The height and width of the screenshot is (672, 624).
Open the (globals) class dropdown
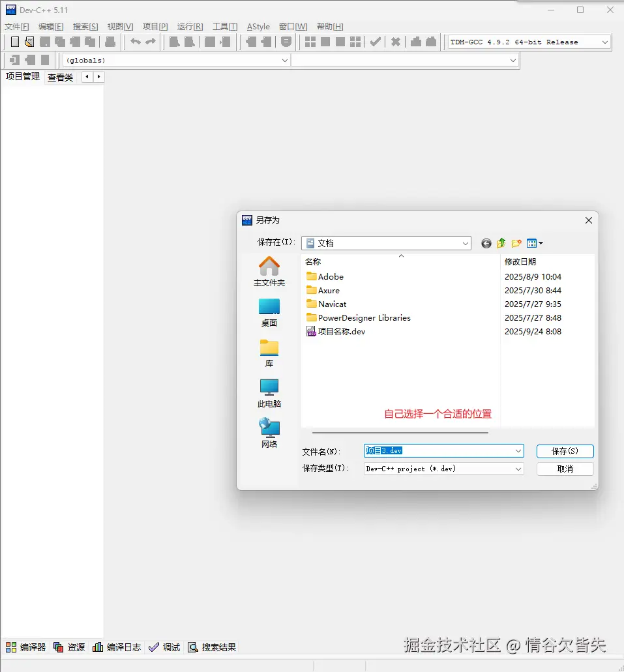[x=285, y=61]
